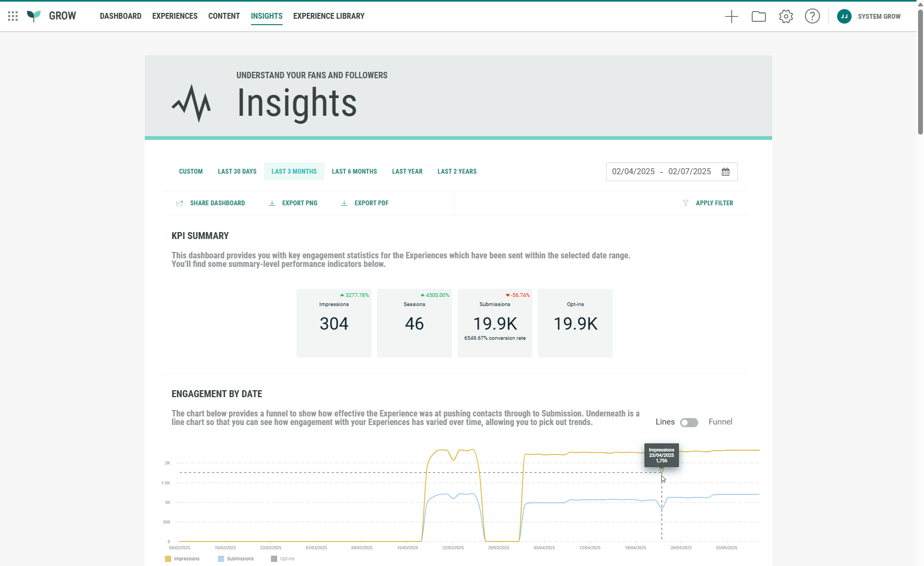This screenshot has width=924, height=566.
Task: Open the help question mark icon
Action: pos(812,17)
